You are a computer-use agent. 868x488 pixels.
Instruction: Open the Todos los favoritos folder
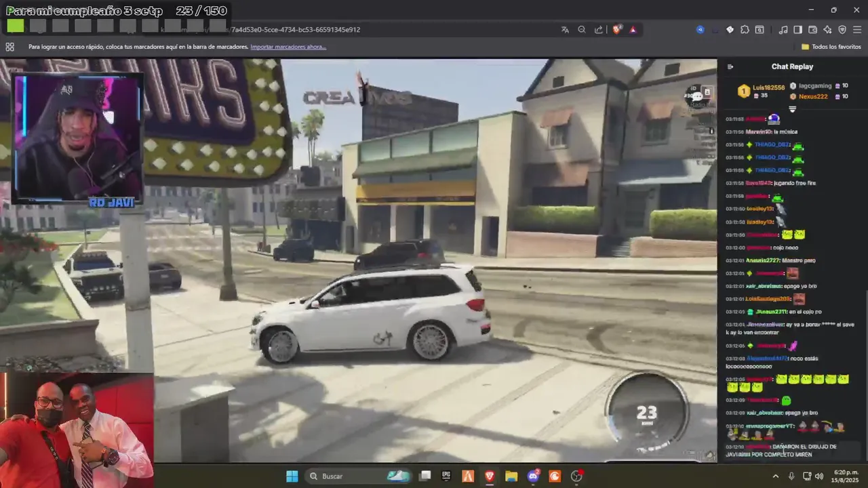[x=831, y=47]
